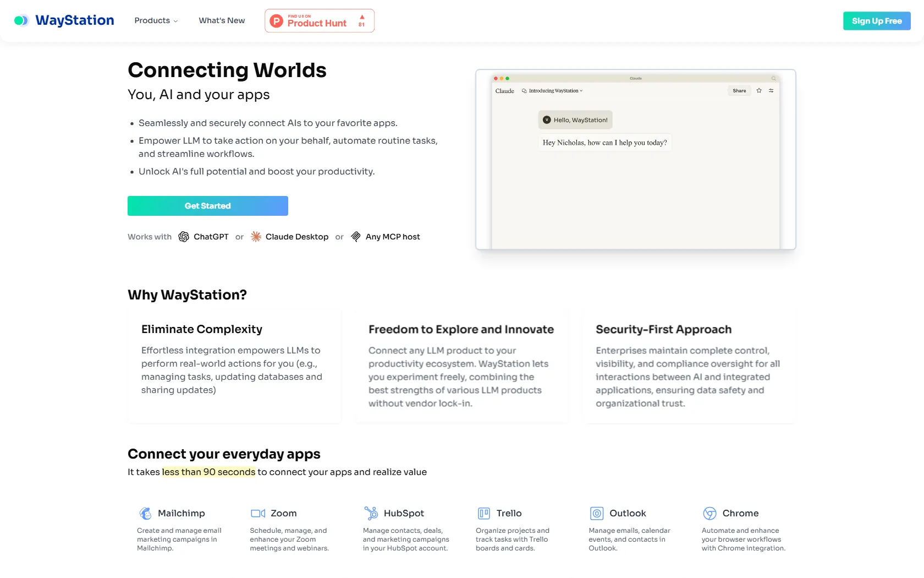Viewport: 924px width, 578px height.
Task: Click the HubSpot icon
Action: 371,513
